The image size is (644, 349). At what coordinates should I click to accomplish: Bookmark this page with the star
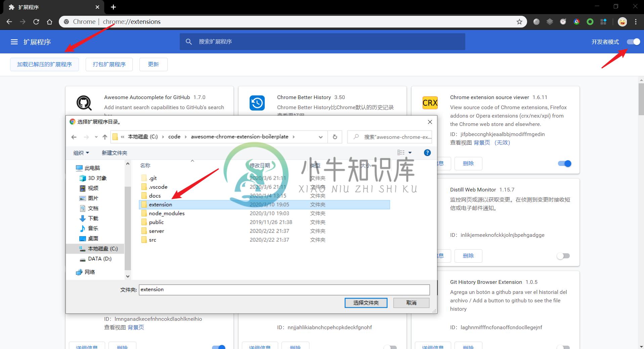(x=519, y=22)
